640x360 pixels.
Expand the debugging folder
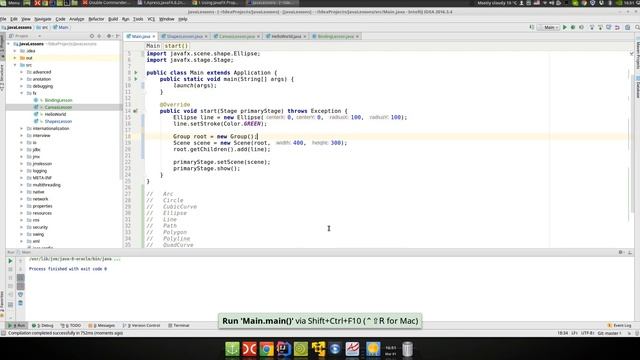pyautogui.click(x=22, y=86)
